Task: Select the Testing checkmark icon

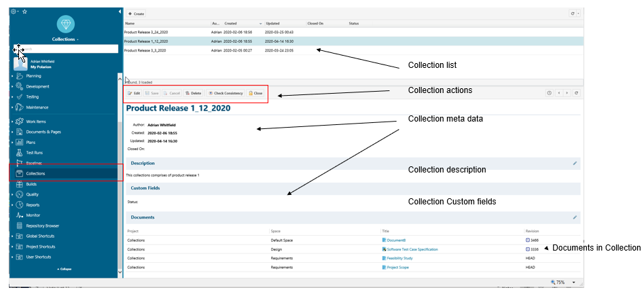Action: (x=19, y=97)
